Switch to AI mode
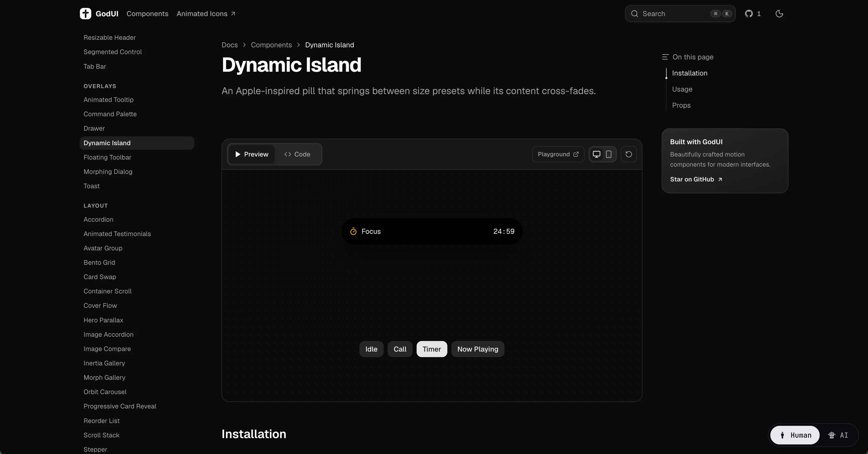Image resolution: width=868 pixels, height=454 pixels. tap(838, 435)
